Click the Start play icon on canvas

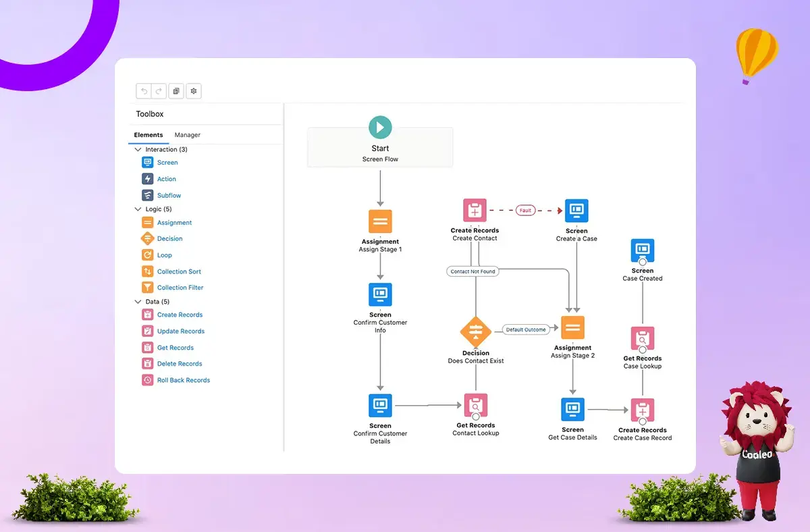(x=380, y=127)
